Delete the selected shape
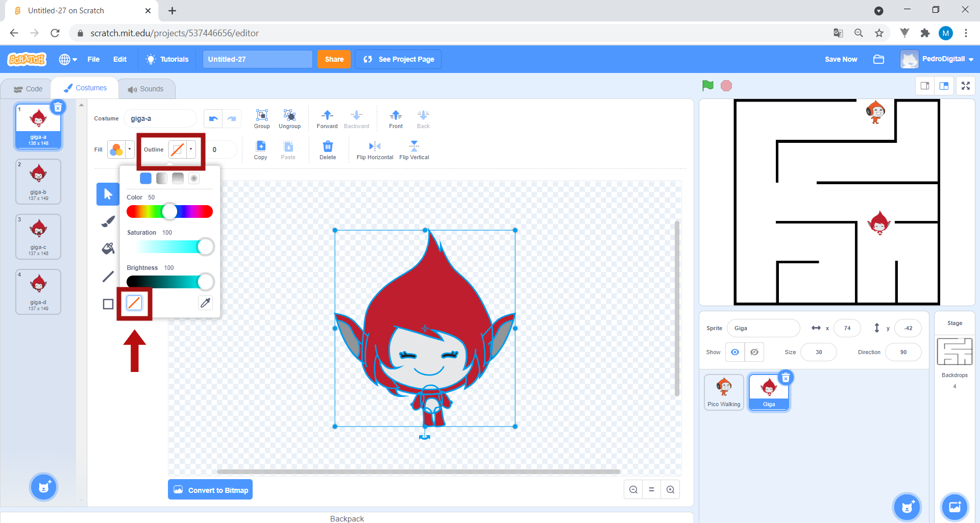This screenshot has height=523, width=980. pyautogui.click(x=328, y=150)
